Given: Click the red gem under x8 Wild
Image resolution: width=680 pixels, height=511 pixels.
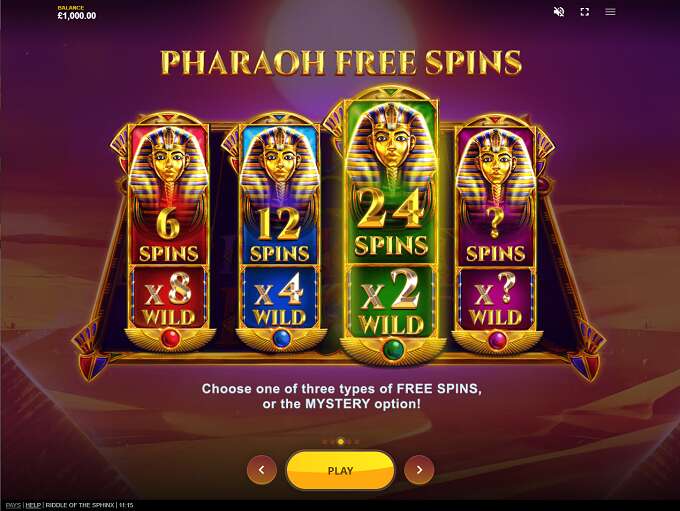Looking at the screenshot, I should coord(170,338).
